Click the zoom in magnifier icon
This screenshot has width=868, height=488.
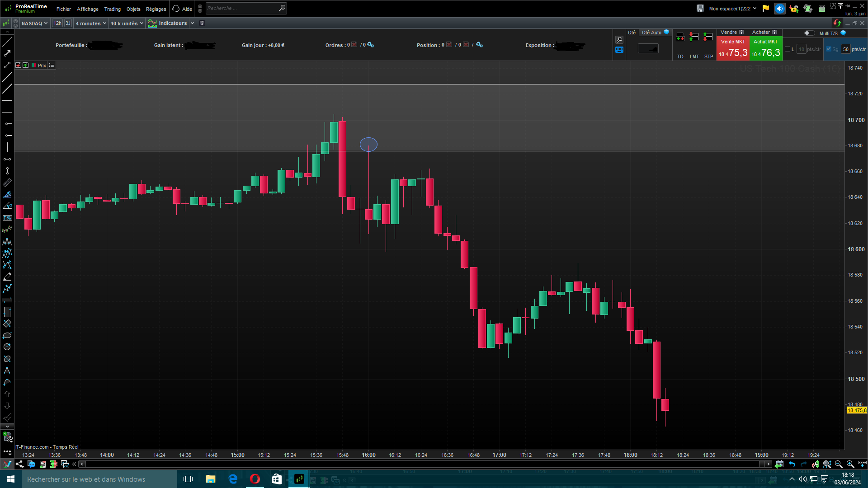pos(850,464)
